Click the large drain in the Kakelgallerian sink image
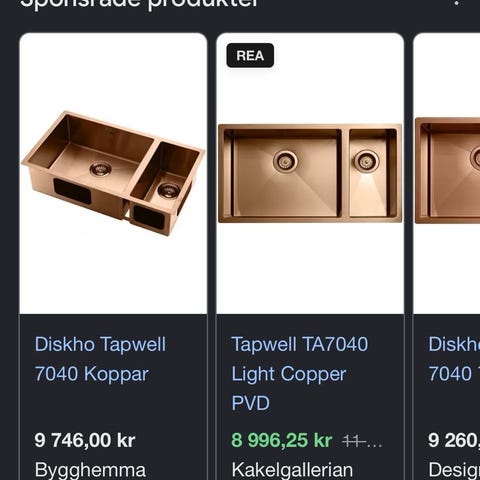 coord(285,161)
